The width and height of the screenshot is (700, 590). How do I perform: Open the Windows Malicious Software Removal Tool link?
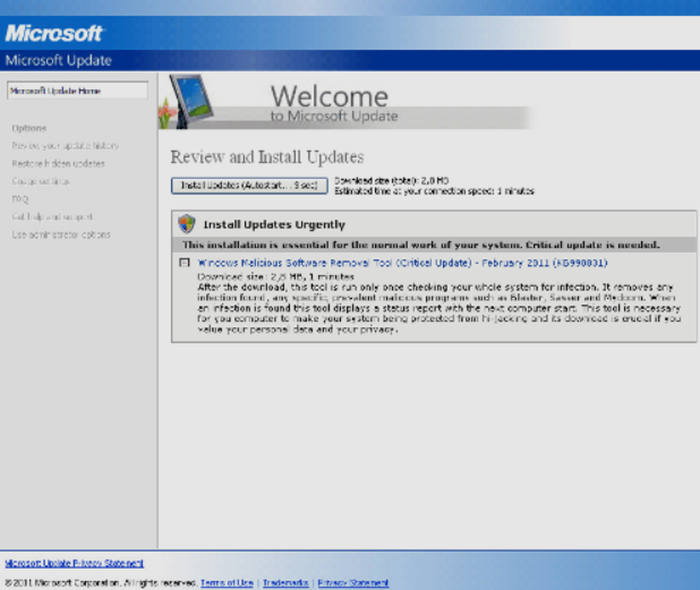click(x=402, y=263)
